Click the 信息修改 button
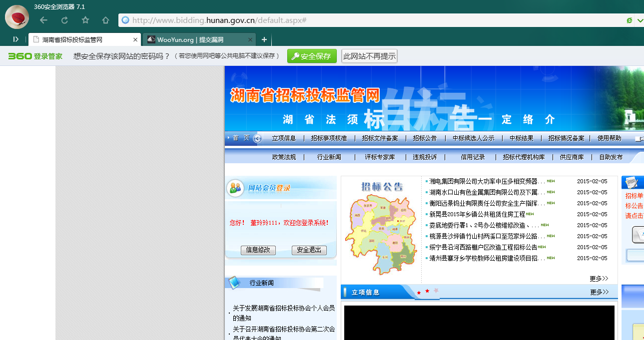 (258, 250)
